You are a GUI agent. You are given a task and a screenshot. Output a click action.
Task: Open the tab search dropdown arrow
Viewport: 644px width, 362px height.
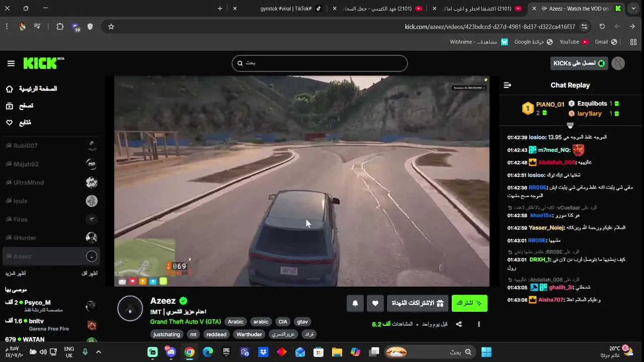(632, 9)
